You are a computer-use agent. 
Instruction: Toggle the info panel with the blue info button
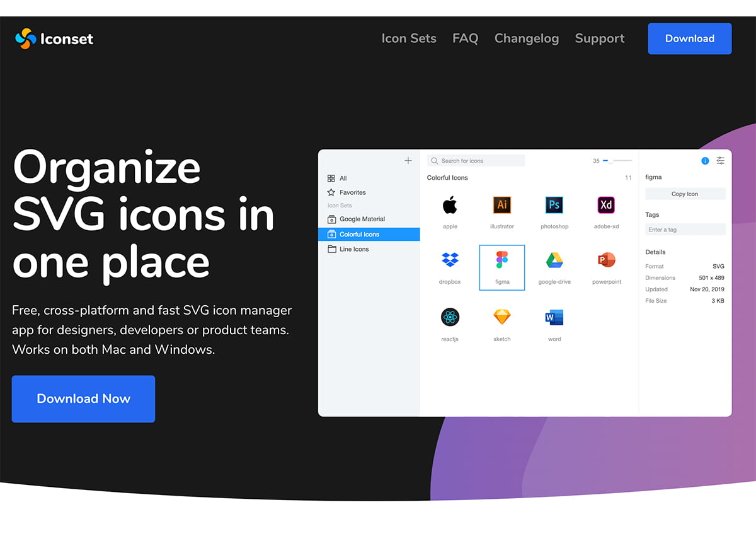(705, 161)
